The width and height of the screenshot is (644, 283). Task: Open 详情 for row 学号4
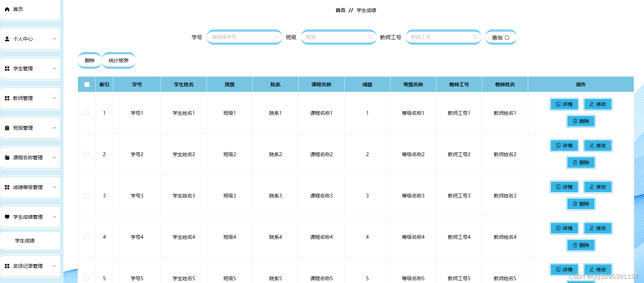(x=564, y=228)
